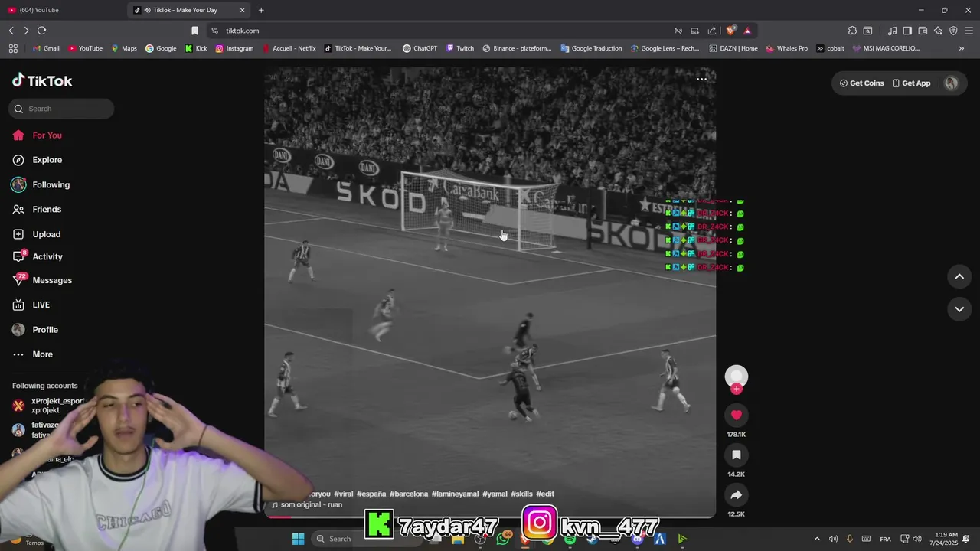The image size is (980, 551).
Task: Open the browser hamburger menu
Action: click(x=969, y=31)
